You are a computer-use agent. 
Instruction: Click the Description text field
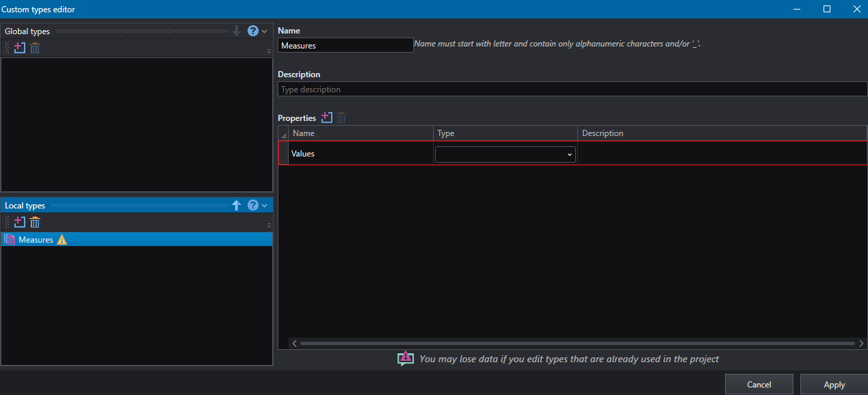point(573,90)
